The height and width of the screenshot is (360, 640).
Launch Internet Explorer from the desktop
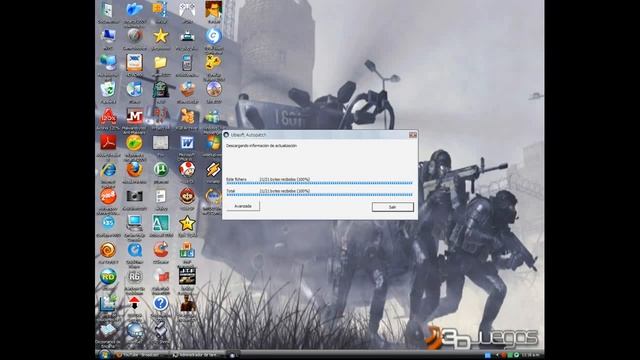click(108, 169)
